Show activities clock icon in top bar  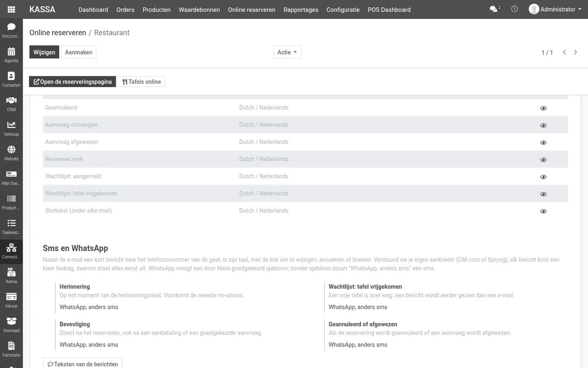(x=514, y=9)
